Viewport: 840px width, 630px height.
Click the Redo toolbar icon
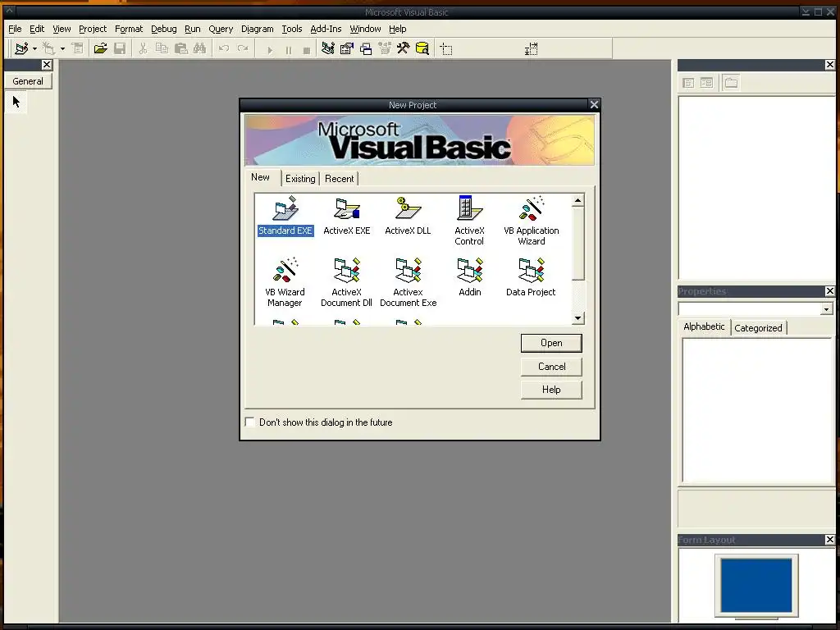click(243, 48)
